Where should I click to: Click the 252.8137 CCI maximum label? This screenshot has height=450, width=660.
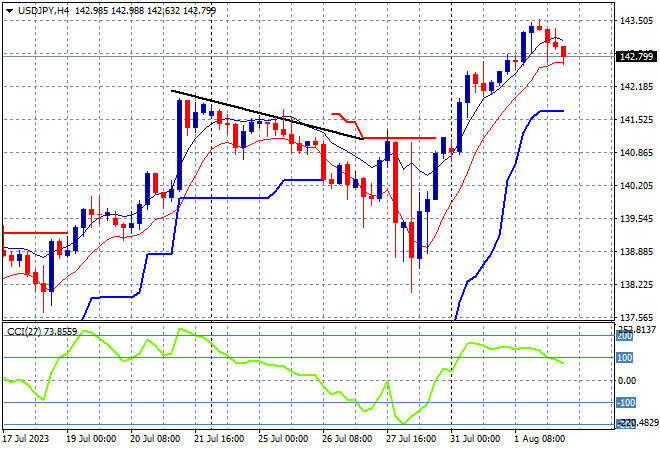click(x=637, y=330)
